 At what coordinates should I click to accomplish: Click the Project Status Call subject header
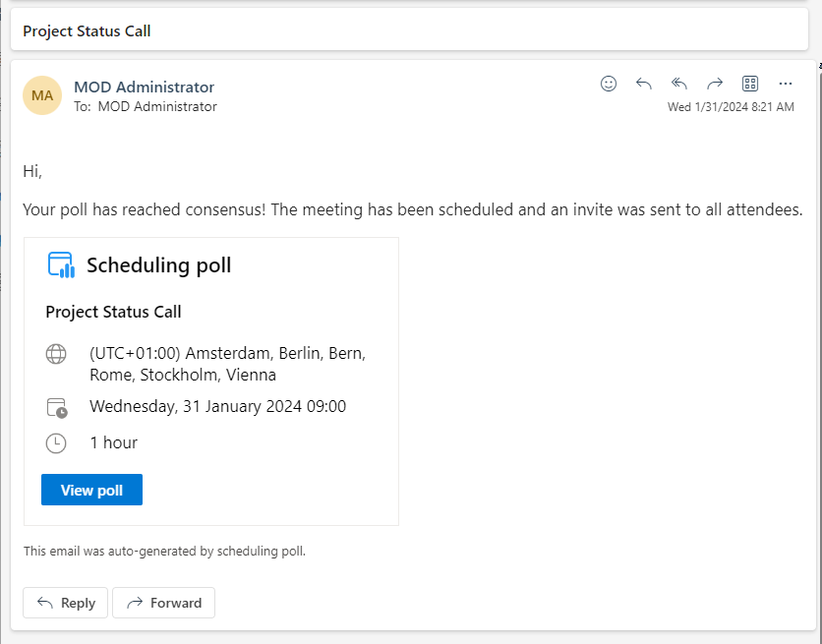87,30
